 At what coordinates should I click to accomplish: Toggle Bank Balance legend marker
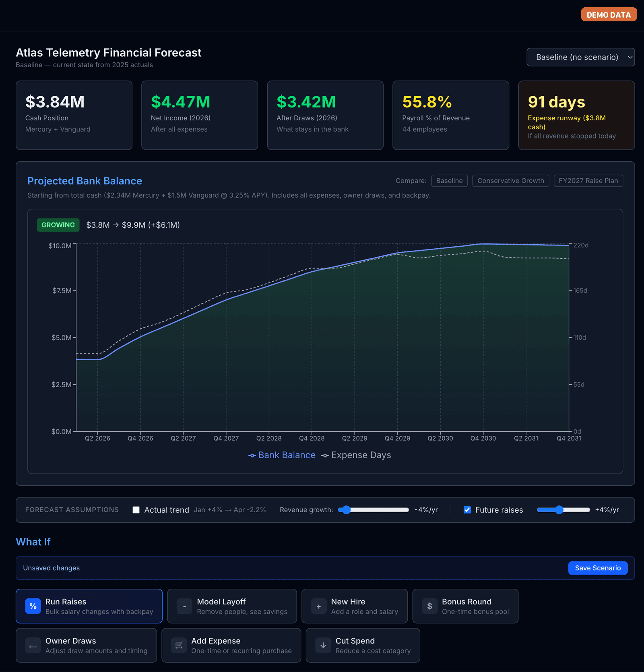[x=252, y=456]
